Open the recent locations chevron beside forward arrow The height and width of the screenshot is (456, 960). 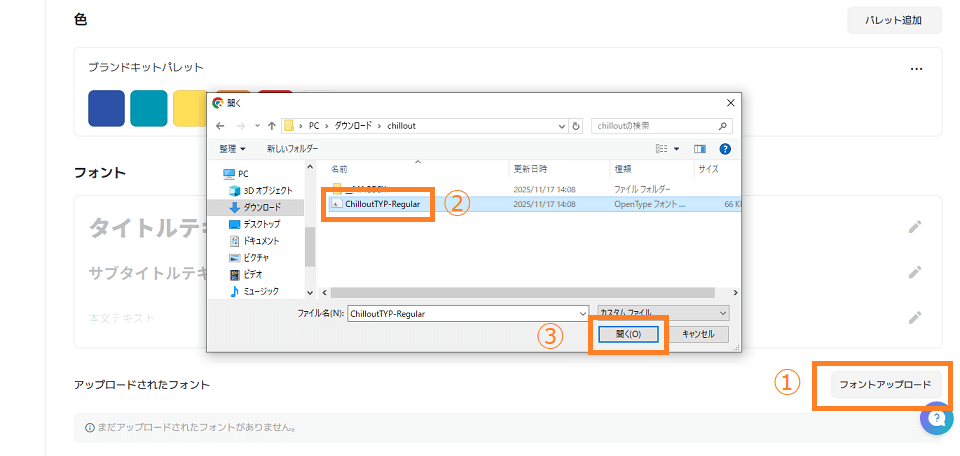coord(257,126)
